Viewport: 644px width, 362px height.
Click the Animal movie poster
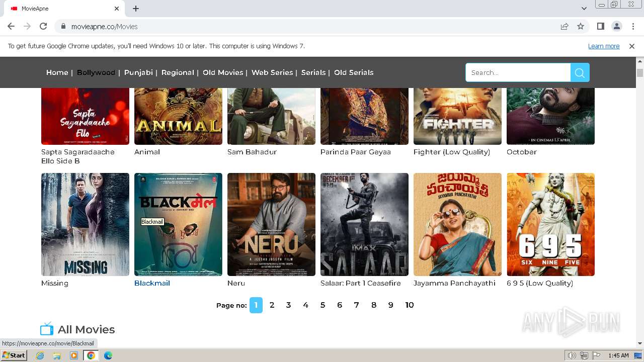tap(178, 116)
